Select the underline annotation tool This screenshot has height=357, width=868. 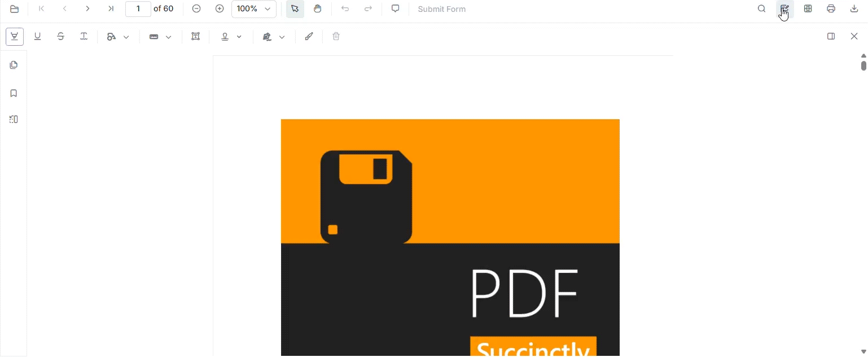click(38, 36)
